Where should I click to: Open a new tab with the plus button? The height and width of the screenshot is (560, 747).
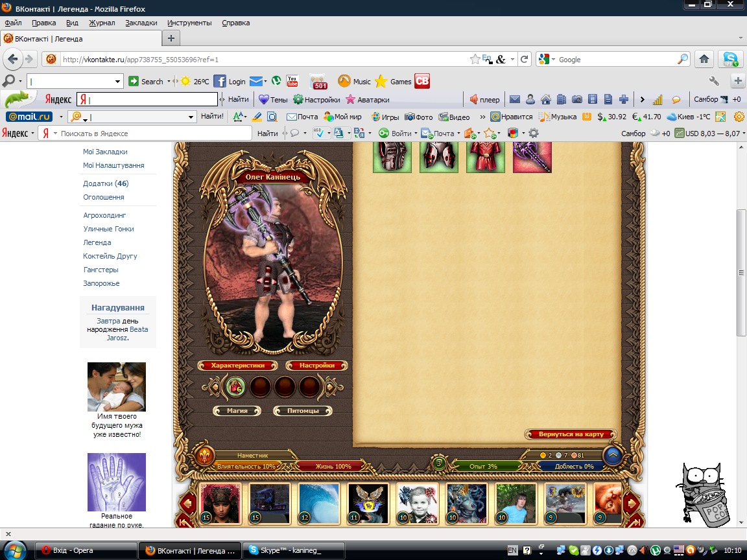click(171, 38)
